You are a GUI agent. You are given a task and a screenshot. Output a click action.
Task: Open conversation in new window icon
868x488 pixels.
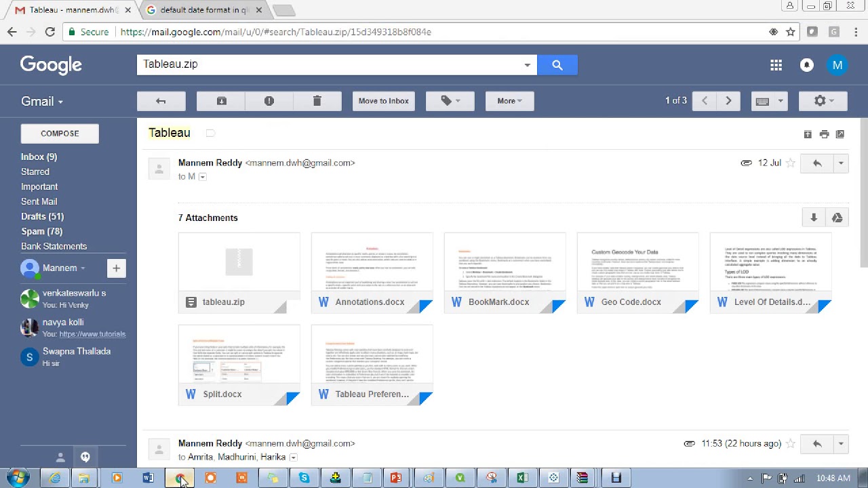click(x=840, y=134)
